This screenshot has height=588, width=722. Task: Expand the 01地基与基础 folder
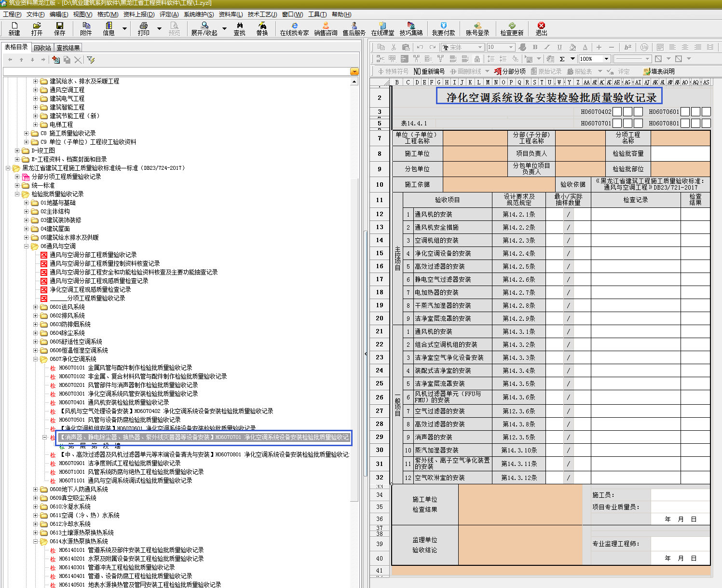click(x=27, y=203)
